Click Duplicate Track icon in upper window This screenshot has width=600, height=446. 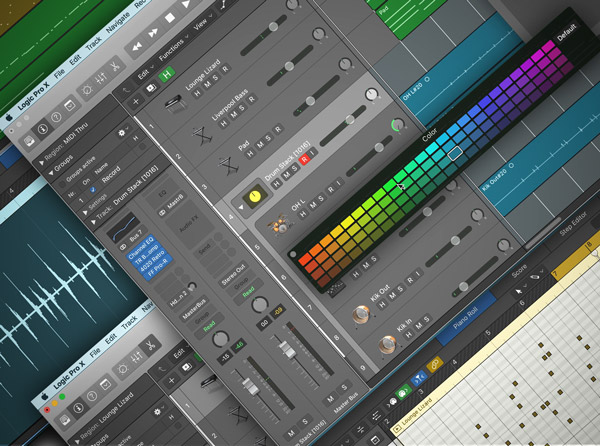(x=151, y=88)
